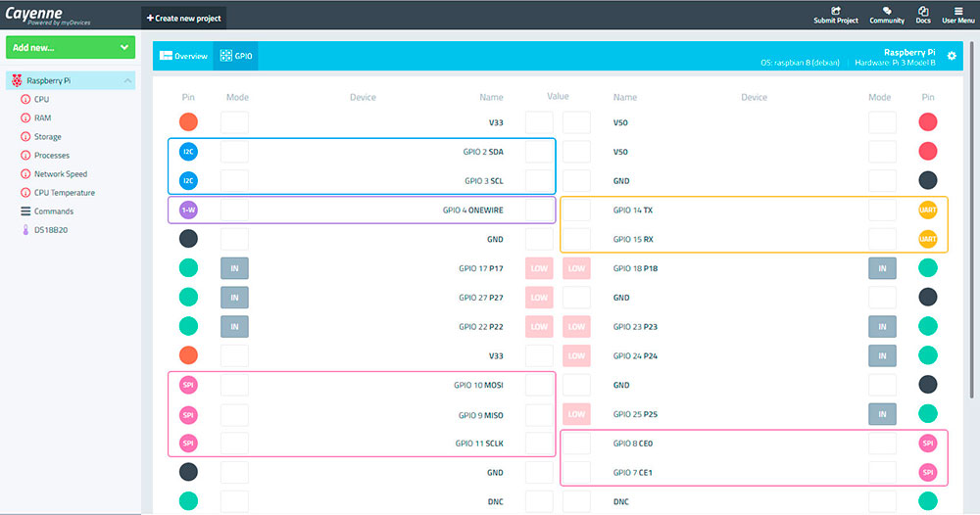Select the DS18B20 sensor in sidebar
Viewport: 980px width, 515px height.
click(50, 230)
